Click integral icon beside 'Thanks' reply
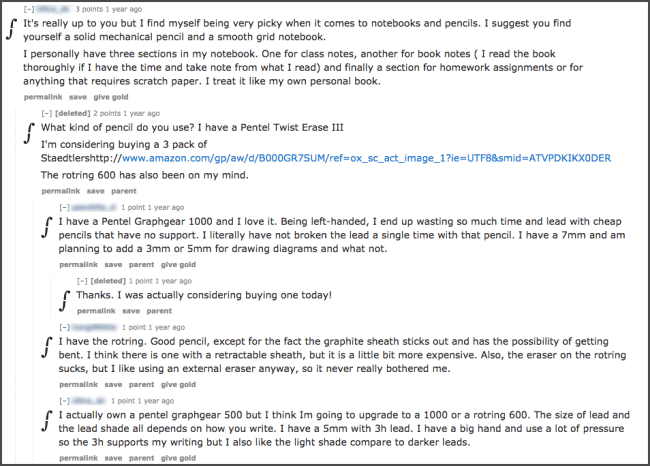Image resolution: width=650 pixels, height=466 pixels. point(65,301)
